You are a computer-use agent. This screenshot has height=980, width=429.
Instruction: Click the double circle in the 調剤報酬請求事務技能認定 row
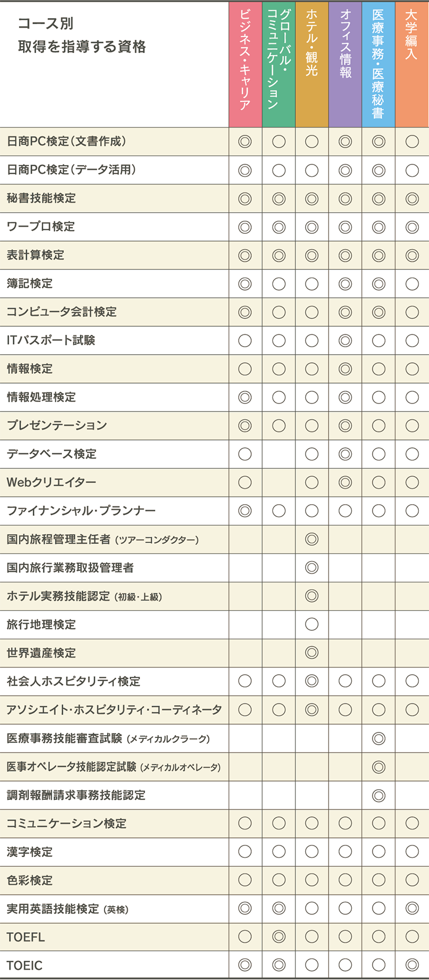click(379, 795)
